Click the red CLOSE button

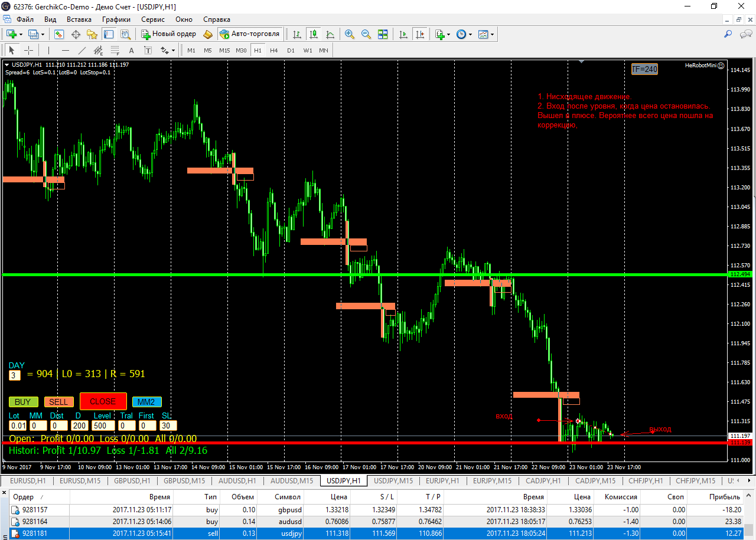pos(103,401)
